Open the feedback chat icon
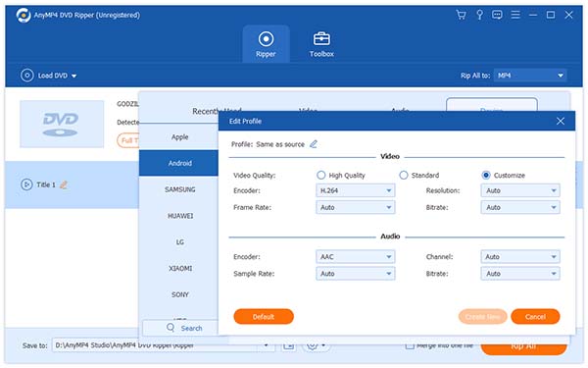Image resolution: width=588 pixels, height=368 pixels. coord(497,15)
